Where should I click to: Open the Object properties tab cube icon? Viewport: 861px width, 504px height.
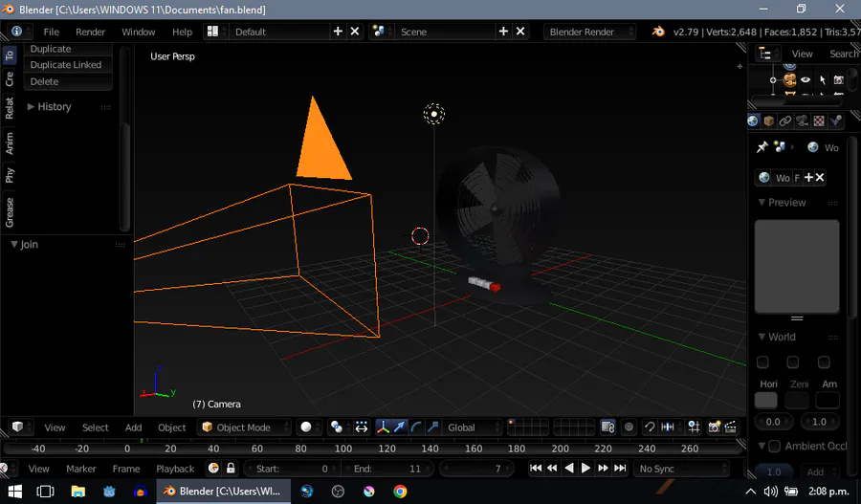click(769, 121)
